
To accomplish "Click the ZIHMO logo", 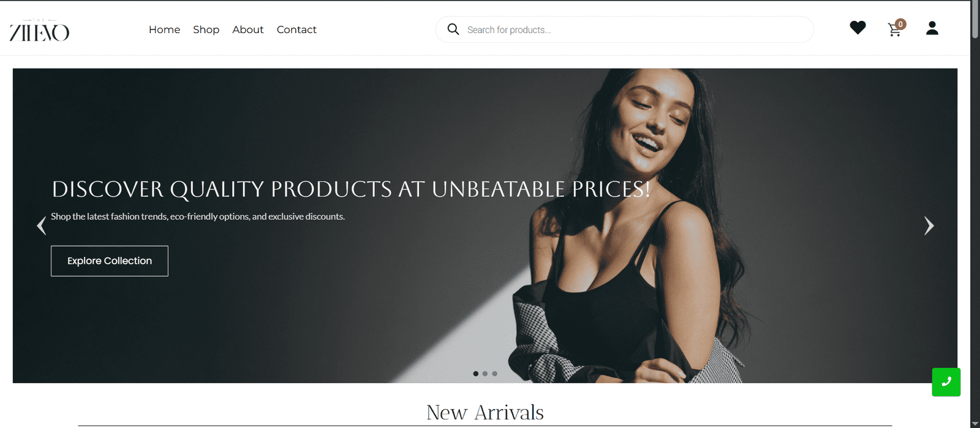I will click(39, 30).
